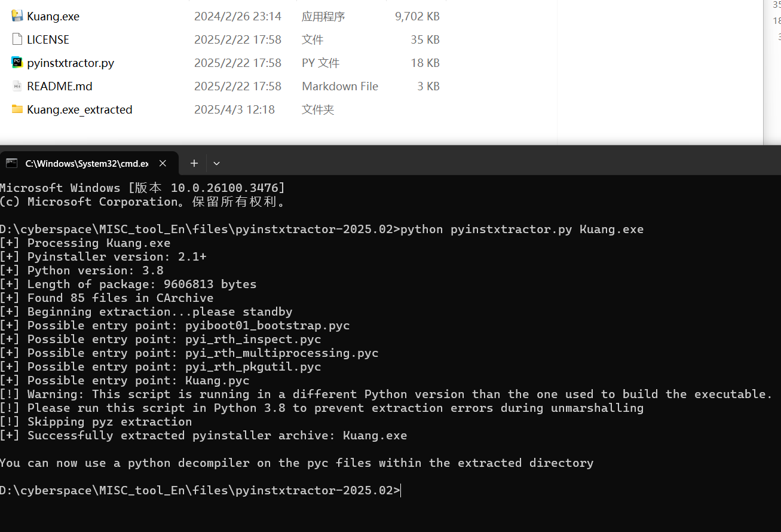The width and height of the screenshot is (781, 532).
Task: Click the README.md markdown file icon
Action: pos(17,86)
